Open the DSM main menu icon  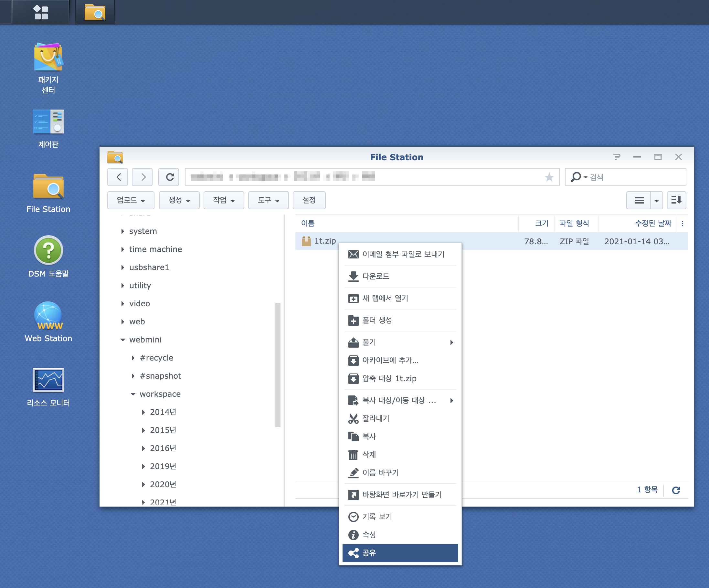pyautogui.click(x=41, y=12)
